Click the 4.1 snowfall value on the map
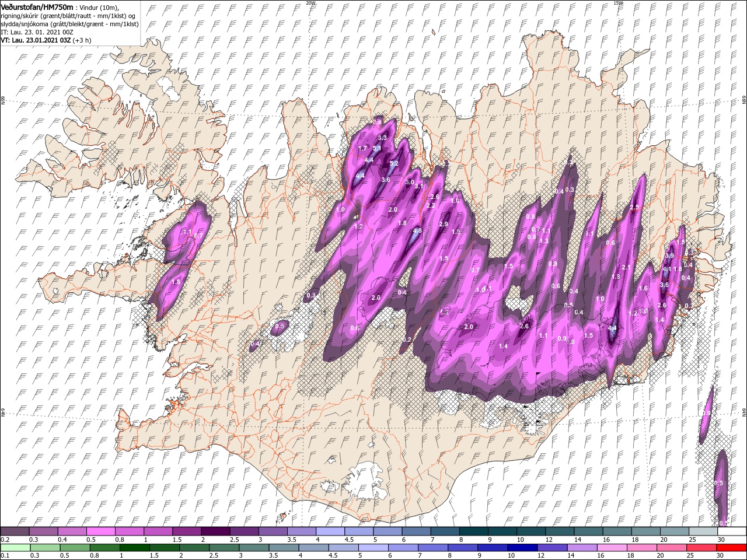 [x=667, y=269]
